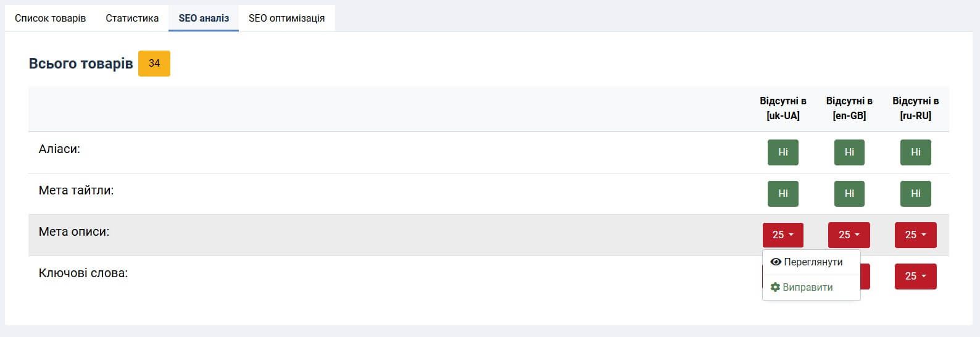Go to the SEO оптимізація tab
The width and height of the screenshot is (980, 337).
click(x=286, y=18)
